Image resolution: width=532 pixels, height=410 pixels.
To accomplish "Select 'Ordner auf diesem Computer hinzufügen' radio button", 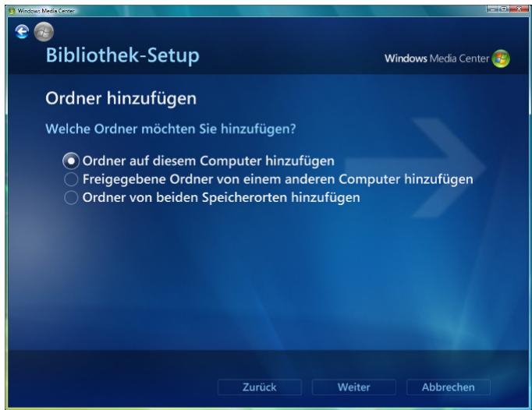I will (71, 161).
